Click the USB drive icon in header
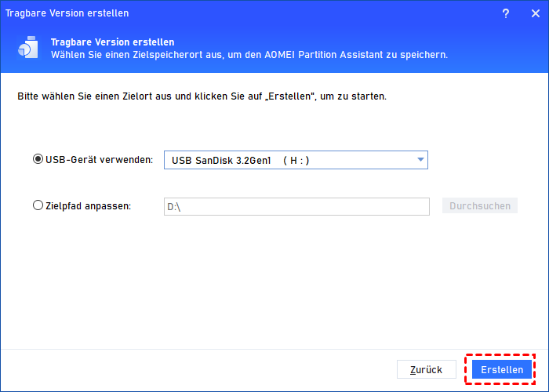 tap(27, 48)
